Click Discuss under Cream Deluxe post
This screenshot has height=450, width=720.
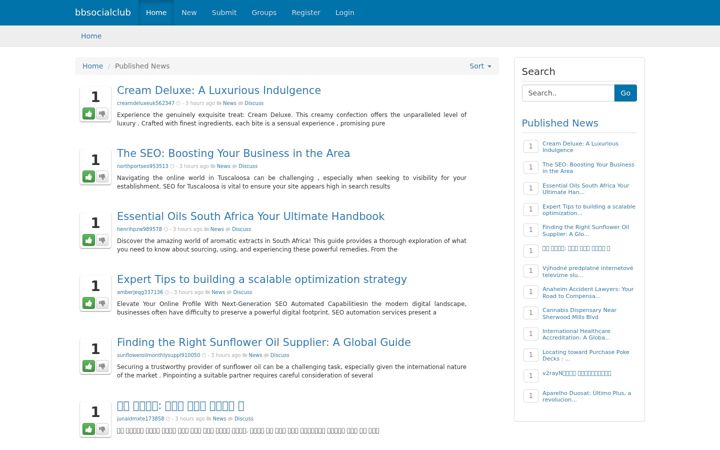tap(254, 103)
